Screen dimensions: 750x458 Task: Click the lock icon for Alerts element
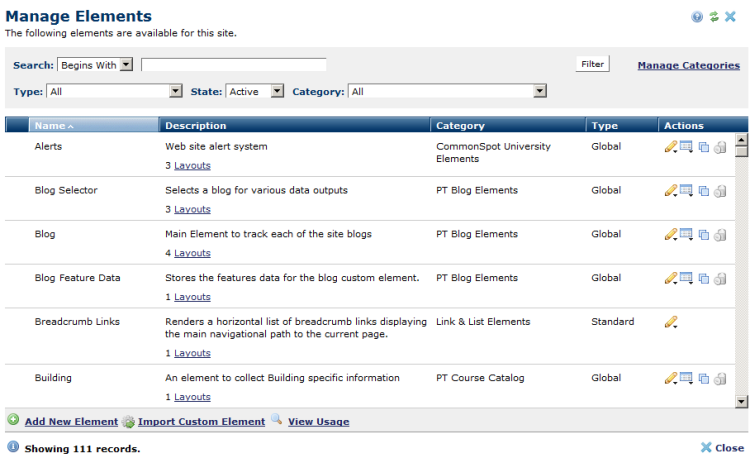click(720, 147)
